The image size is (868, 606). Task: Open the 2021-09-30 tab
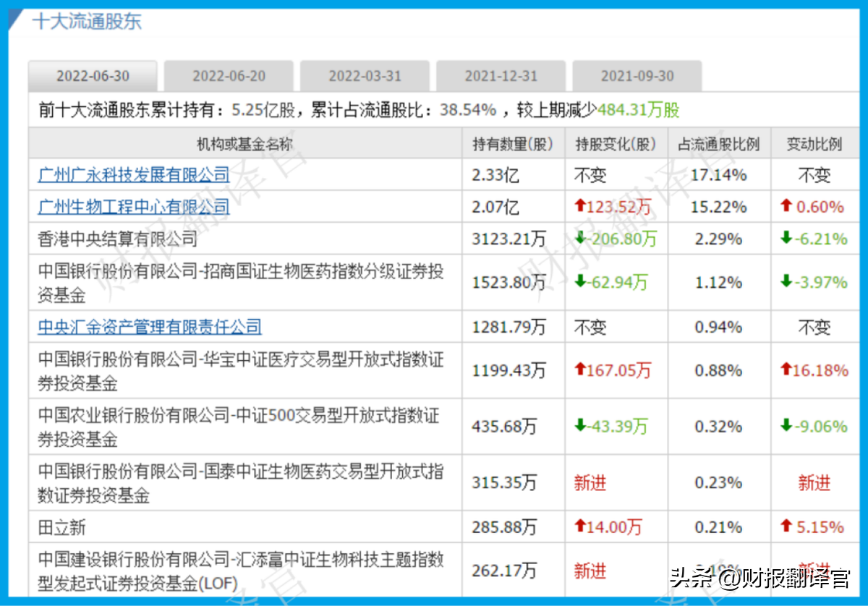point(637,76)
